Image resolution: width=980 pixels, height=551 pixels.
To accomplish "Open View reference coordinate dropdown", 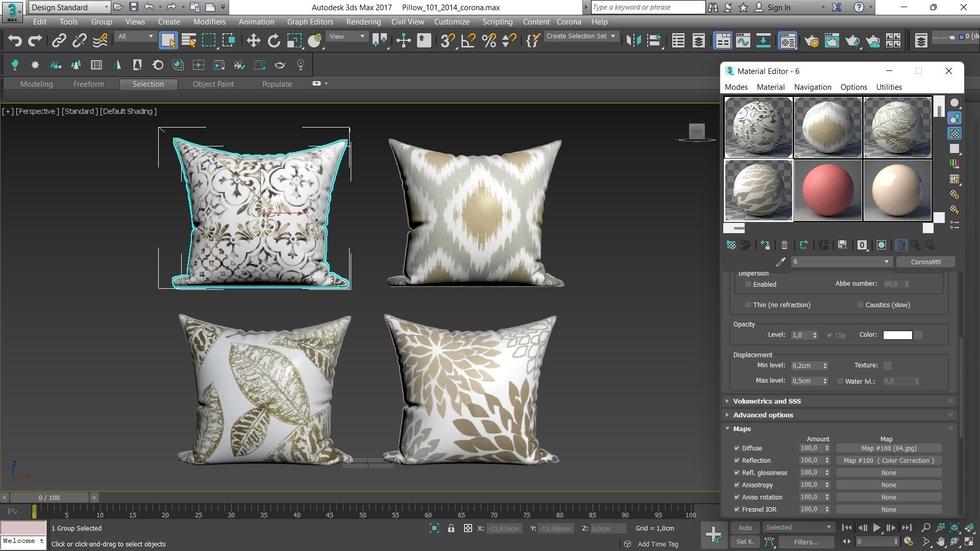I will coord(347,36).
